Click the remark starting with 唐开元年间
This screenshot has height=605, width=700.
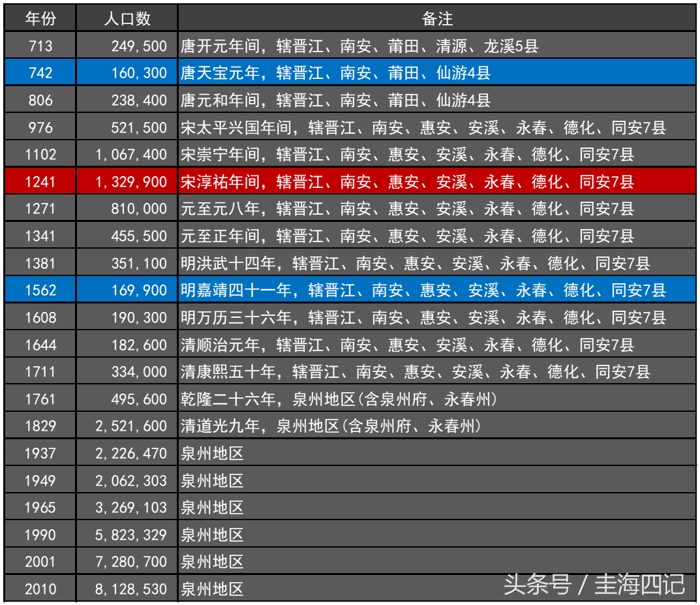[x=359, y=46]
